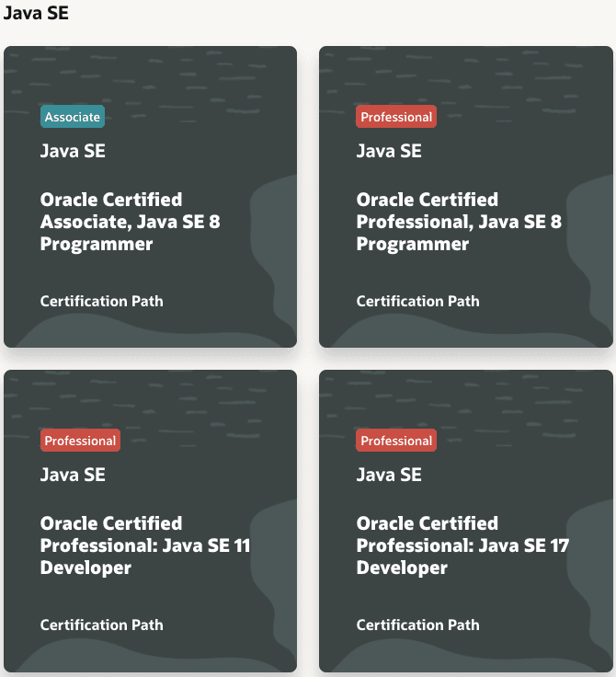Click Professional badge on Java SE 17 Developer card
The width and height of the screenshot is (616, 677).
[x=396, y=441]
